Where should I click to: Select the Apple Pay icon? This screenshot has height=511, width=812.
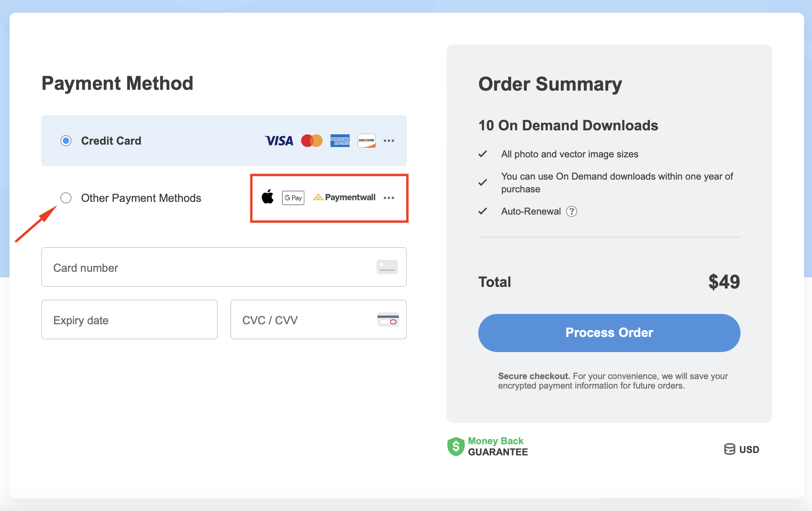click(x=268, y=197)
